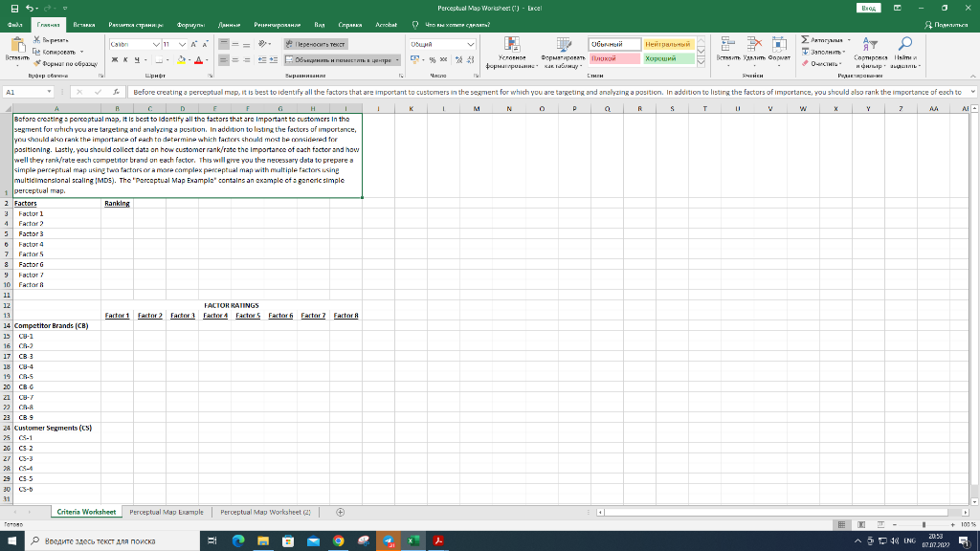Screen dimensions: 980x551
Task: Click the fill color bucket icon
Action: pyautogui.click(x=181, y=60)
